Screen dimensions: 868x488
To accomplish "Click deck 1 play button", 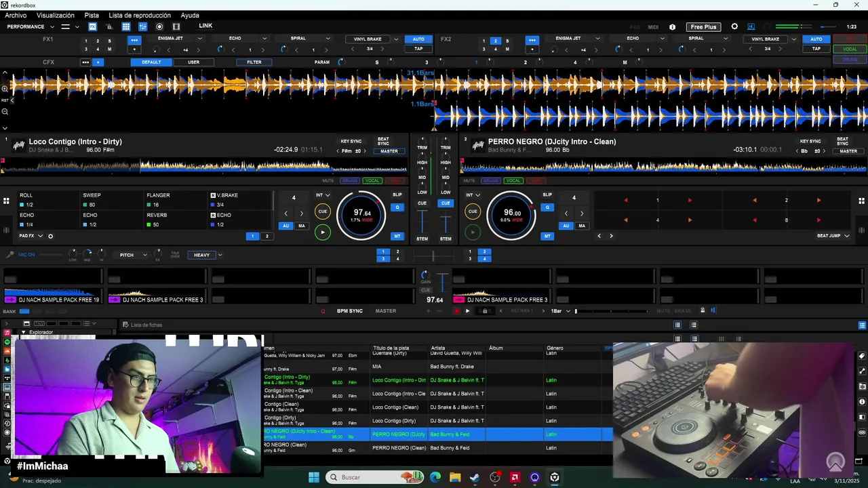I will pyautogui.click(x=323, y=232).
